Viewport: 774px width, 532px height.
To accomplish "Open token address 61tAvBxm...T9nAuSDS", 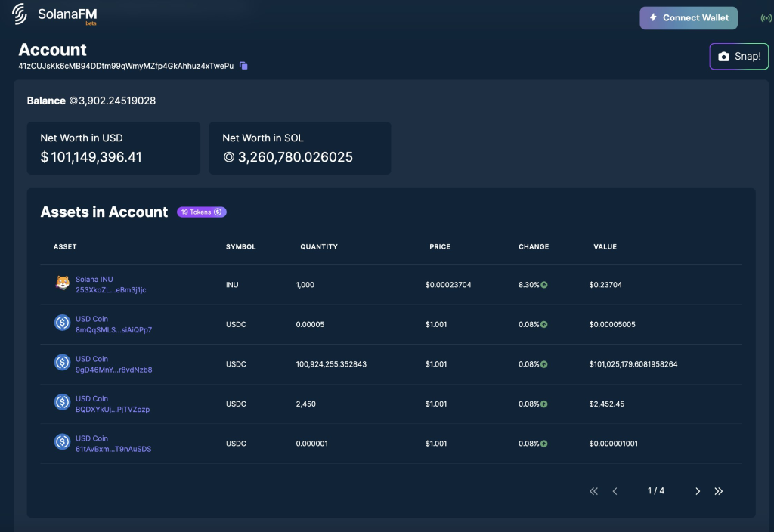I will 113,449.
